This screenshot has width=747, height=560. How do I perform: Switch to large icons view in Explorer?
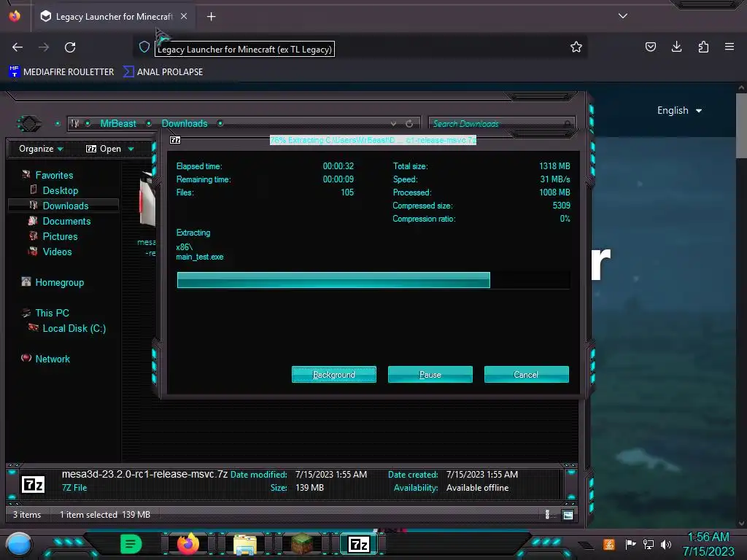(568, 515)
